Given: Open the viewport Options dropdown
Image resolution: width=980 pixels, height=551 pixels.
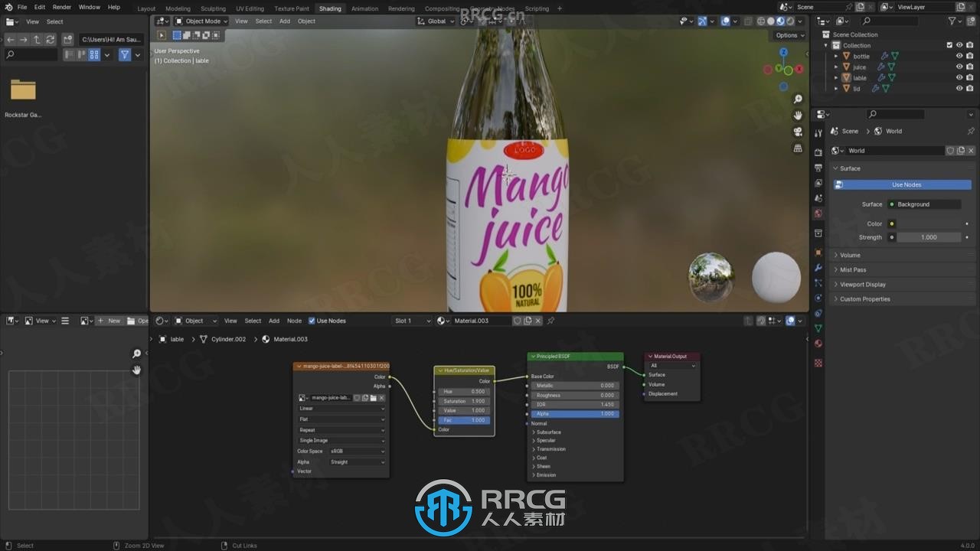Looking at the screenshot, I should [790, 35].
